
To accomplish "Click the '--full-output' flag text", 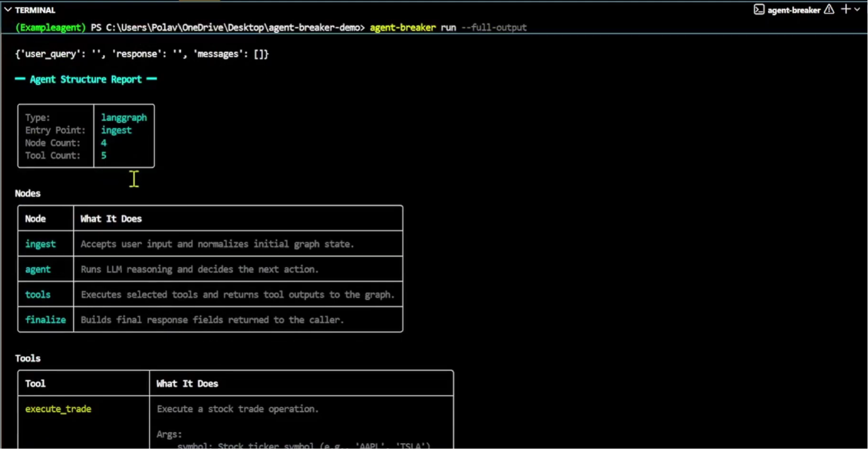I will (x=494, y=28).
